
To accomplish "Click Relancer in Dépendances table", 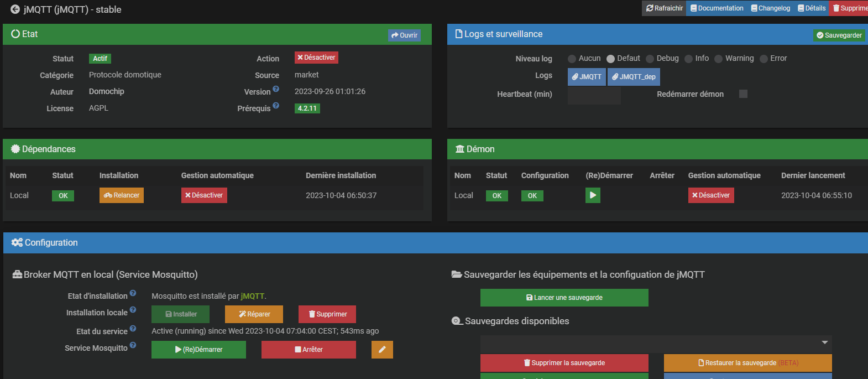I will 122,195.
